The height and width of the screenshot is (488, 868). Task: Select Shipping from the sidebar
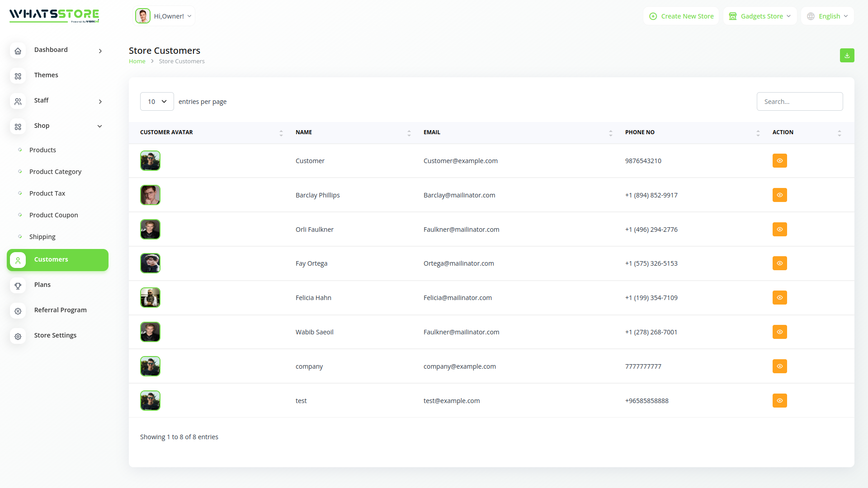pos(42,236)
